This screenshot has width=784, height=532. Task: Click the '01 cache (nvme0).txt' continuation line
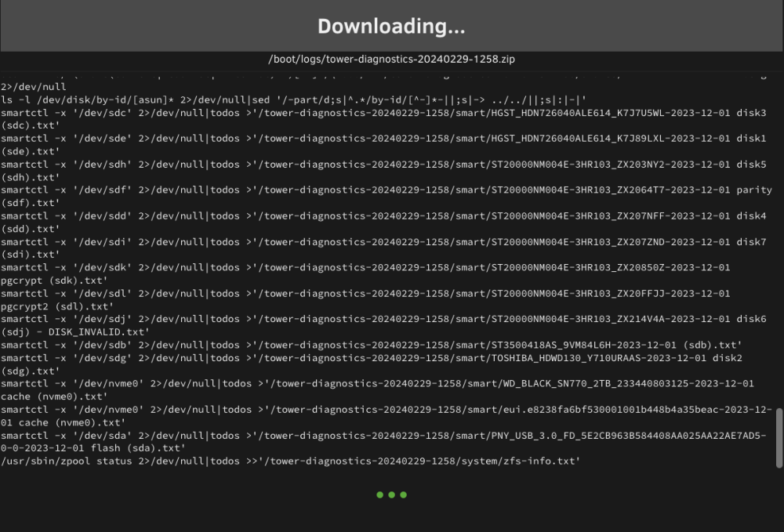click(63, 422)
